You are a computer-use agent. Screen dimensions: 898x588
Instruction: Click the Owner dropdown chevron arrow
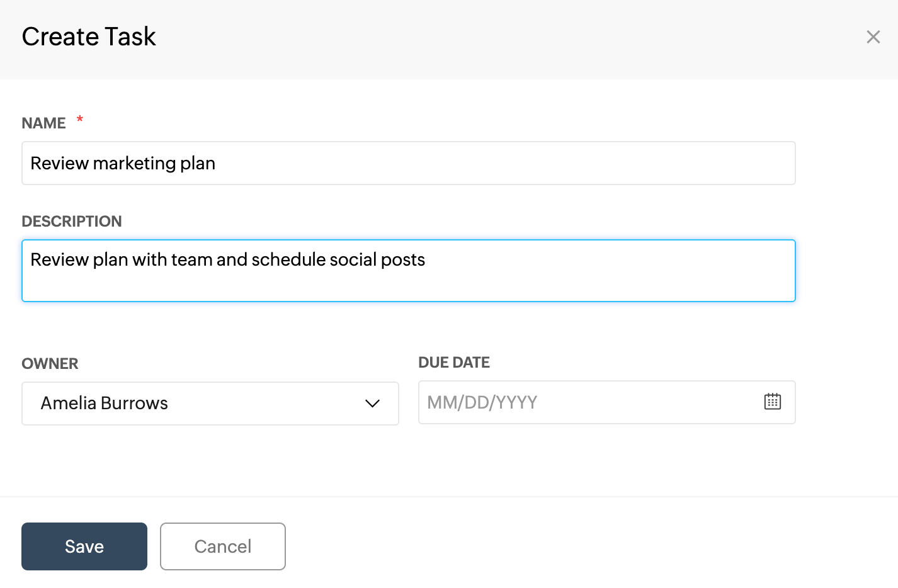[x=372, y=404]
